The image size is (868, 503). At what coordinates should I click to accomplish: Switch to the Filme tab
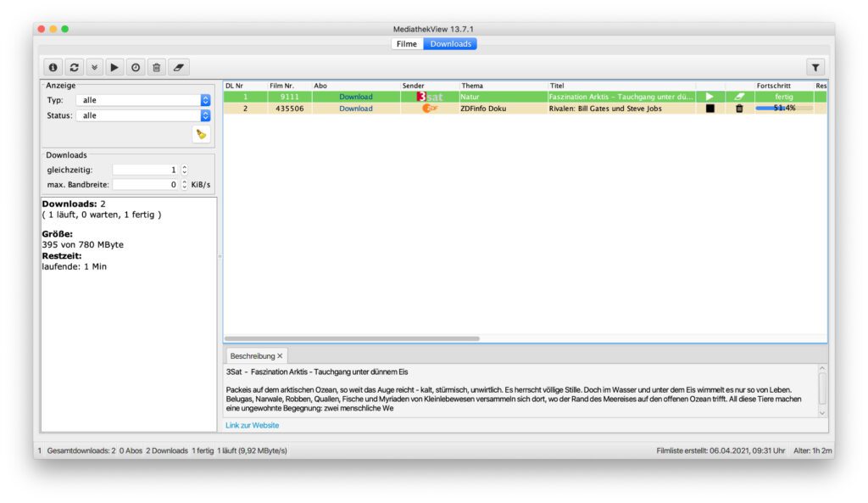coord(407,44)
